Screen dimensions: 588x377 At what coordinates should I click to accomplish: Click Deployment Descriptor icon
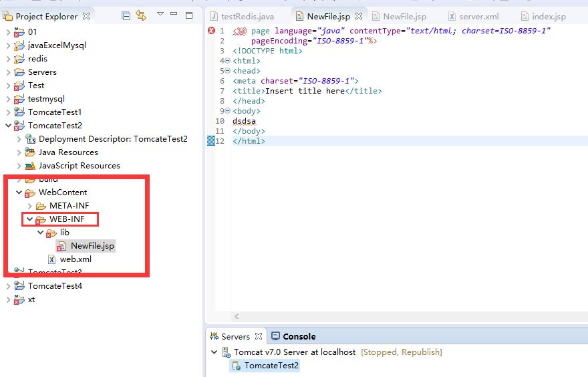[x=30, y=139]
